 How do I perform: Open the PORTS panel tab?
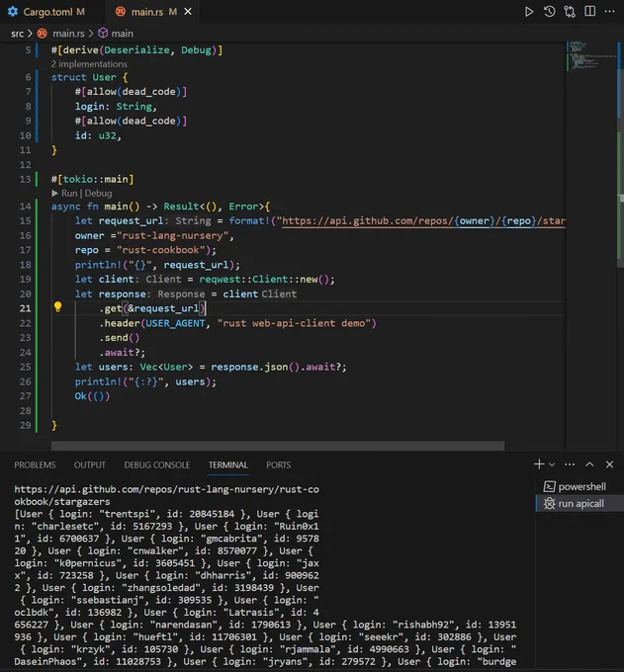coord(278,465)
